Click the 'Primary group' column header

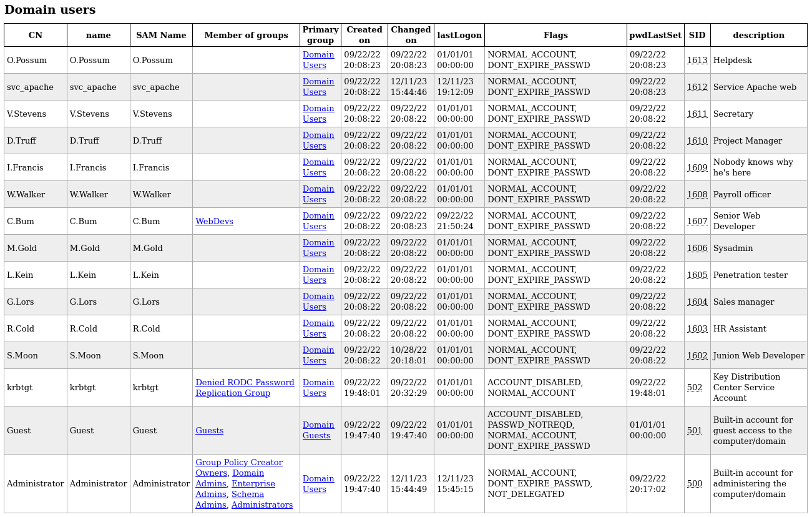pyautogui.click(x=320, y=35)
